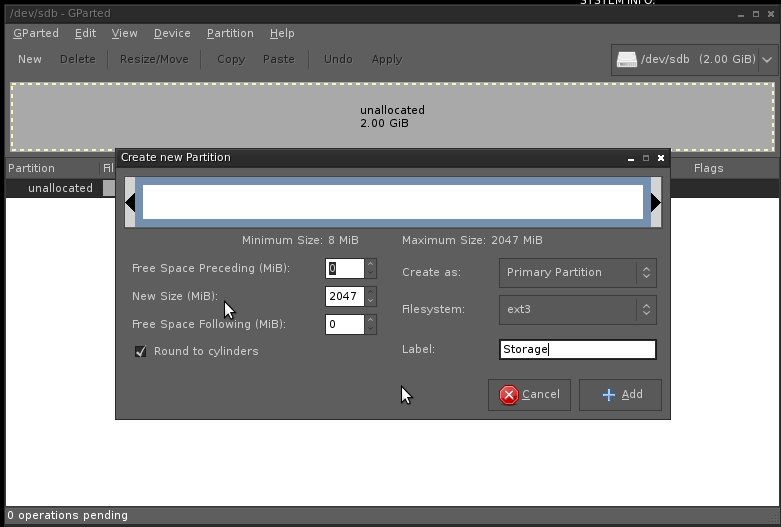
Task: Open the Device menu
Action: [172, 33]
